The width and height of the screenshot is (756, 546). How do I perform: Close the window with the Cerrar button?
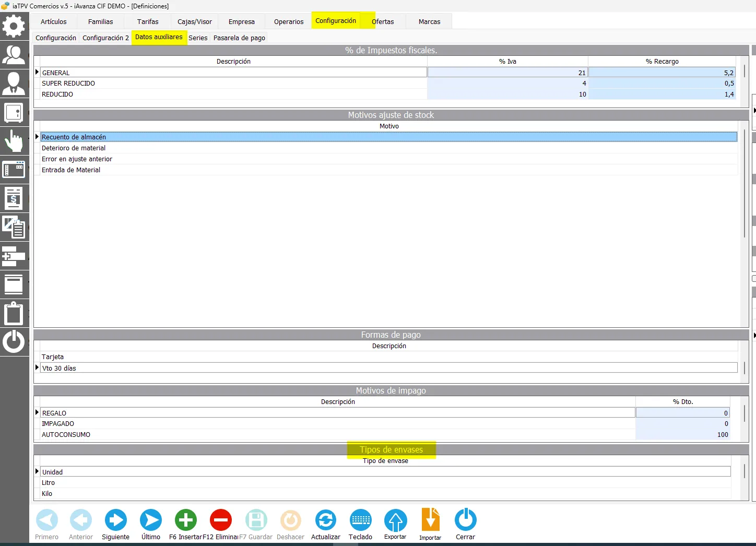[465, 525]
